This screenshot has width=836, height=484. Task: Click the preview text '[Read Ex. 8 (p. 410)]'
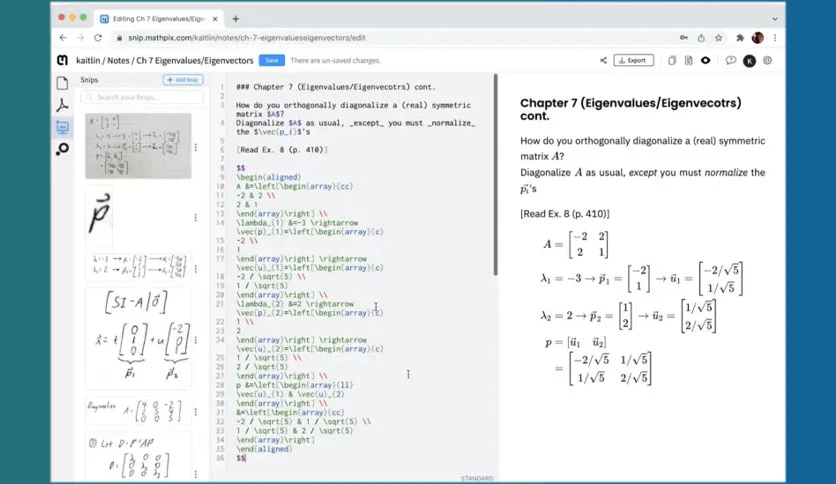click(565, 213)
